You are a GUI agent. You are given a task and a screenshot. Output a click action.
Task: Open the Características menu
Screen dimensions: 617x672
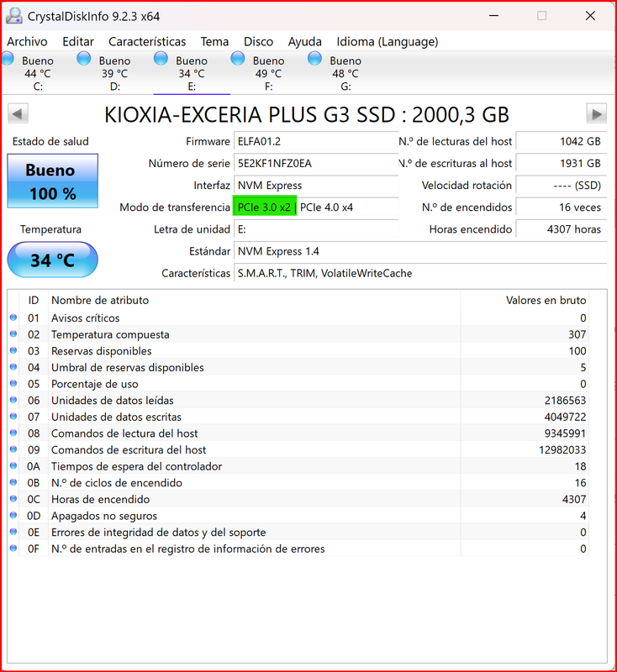tap(147, 41)
